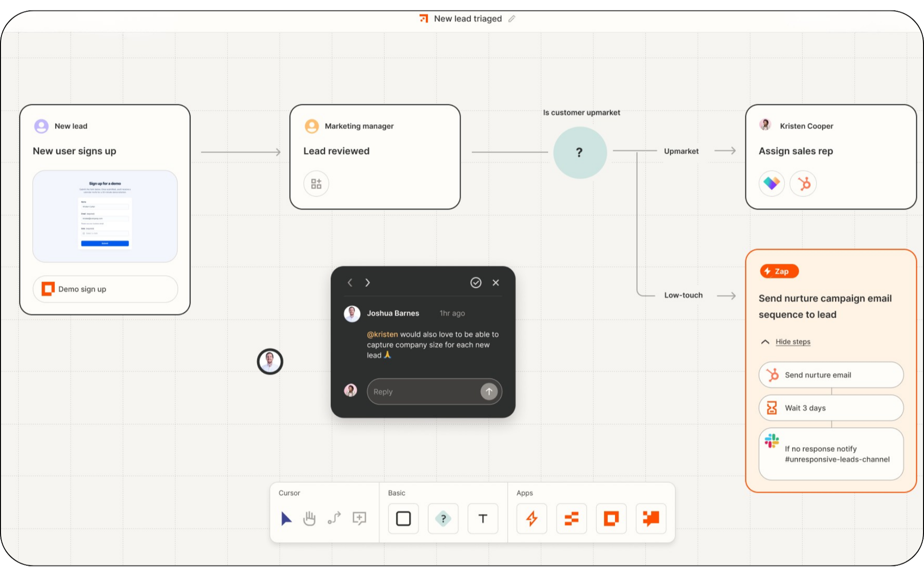Select the hand pan tool
924x577 pixels.
[309, 518]
